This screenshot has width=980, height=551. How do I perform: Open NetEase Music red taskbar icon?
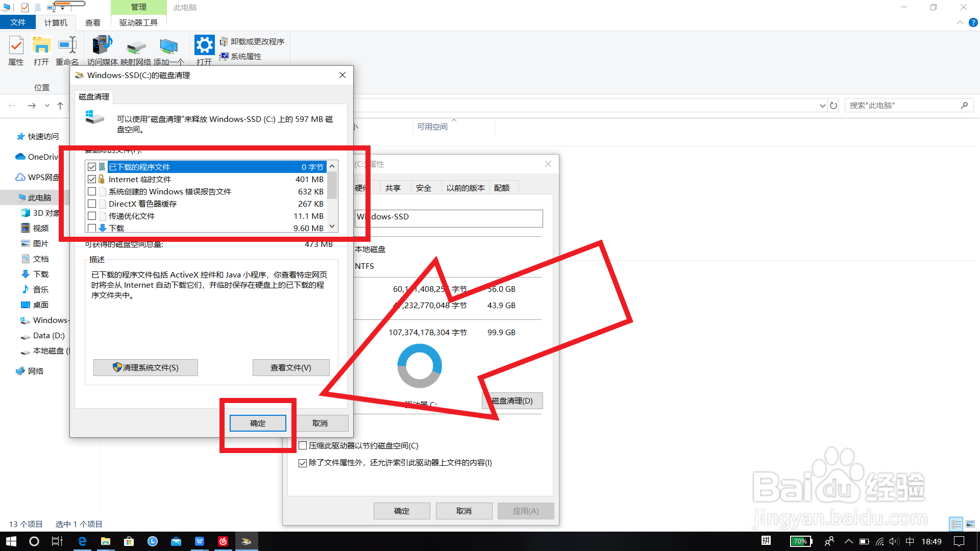(x=223, y=541)
